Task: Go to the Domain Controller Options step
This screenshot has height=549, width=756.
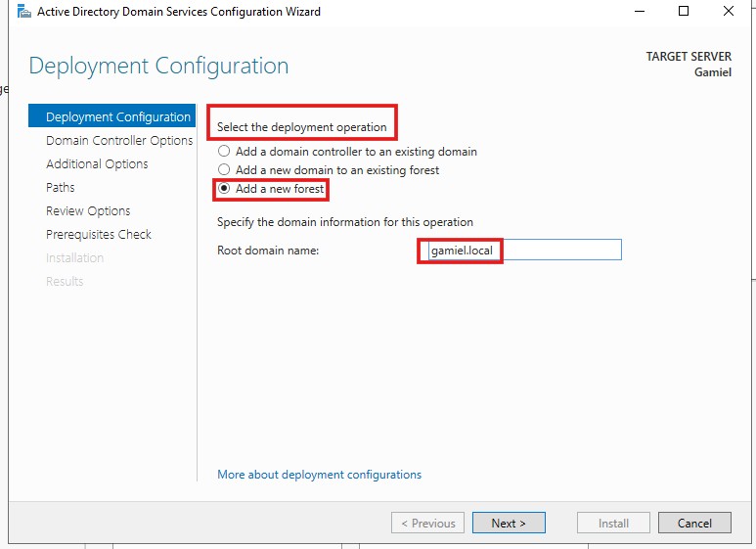Action: point(119,140)
